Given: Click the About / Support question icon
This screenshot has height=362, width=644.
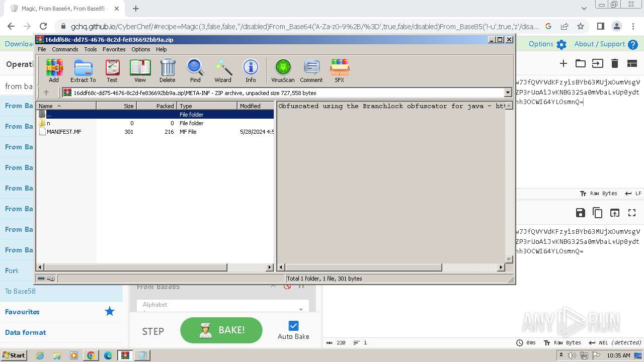Looking at the screenshot, I should [633, 44].
